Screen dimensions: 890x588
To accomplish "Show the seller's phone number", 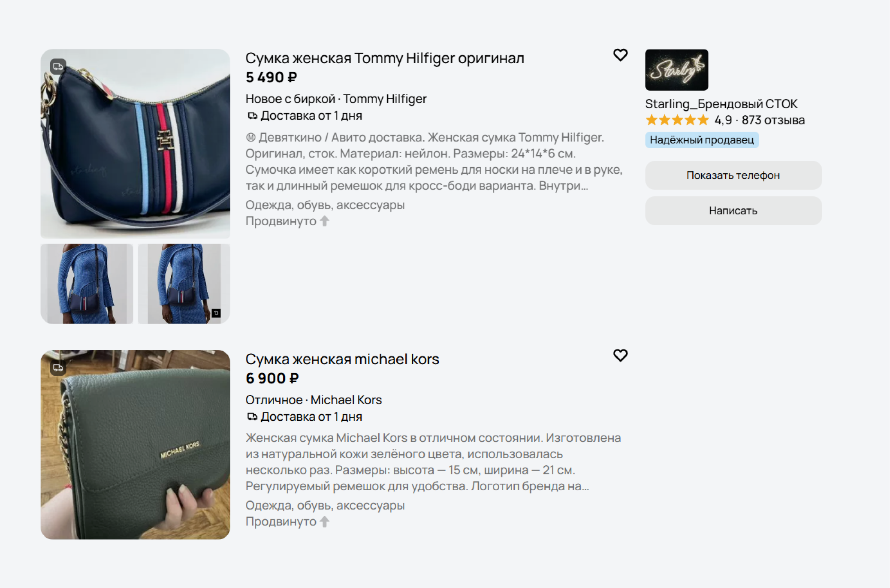I will (x=733, y=175).
